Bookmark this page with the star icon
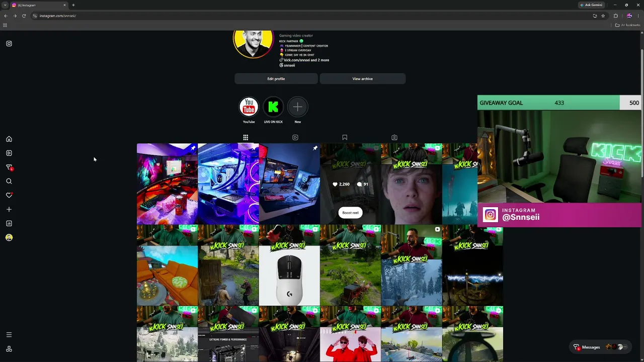The height and width of the screenshot is (362, 644). point(603,16)
